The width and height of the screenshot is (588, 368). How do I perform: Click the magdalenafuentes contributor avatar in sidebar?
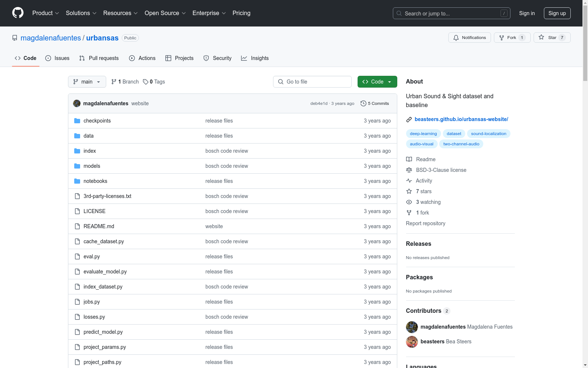click(x=412, y=327)
